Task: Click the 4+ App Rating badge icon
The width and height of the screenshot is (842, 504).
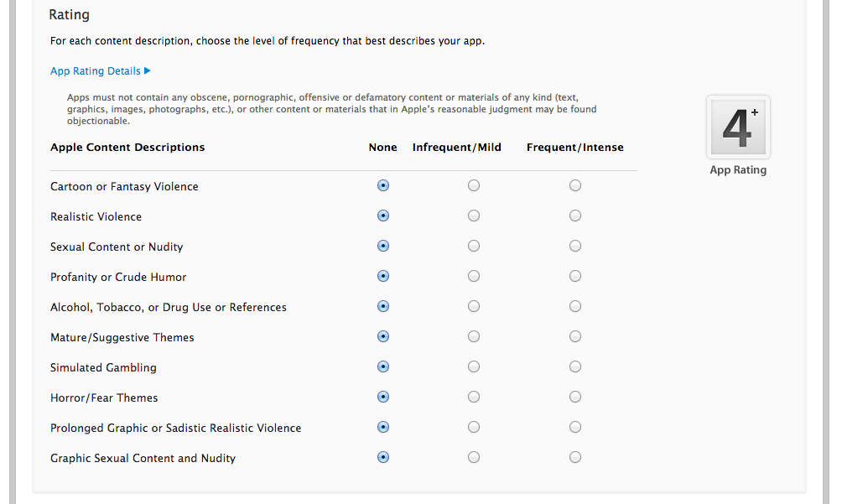Action: tap(737, 126)
